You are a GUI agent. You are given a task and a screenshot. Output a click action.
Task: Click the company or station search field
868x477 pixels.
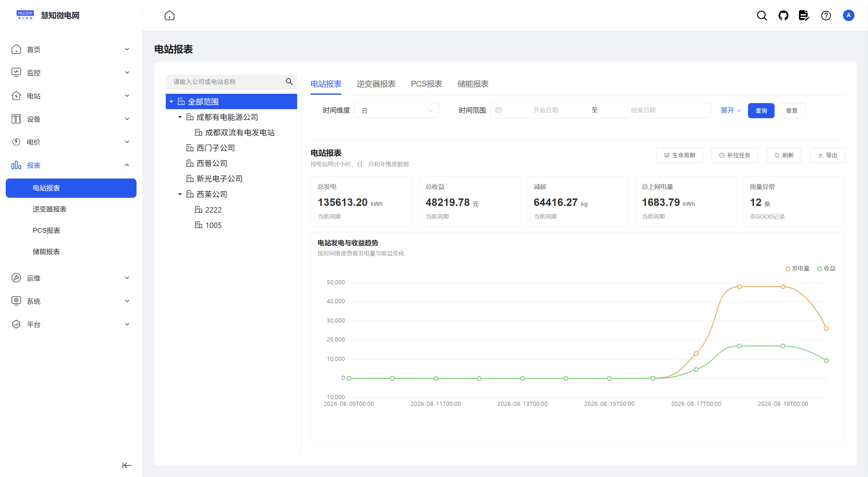(231, 82)
